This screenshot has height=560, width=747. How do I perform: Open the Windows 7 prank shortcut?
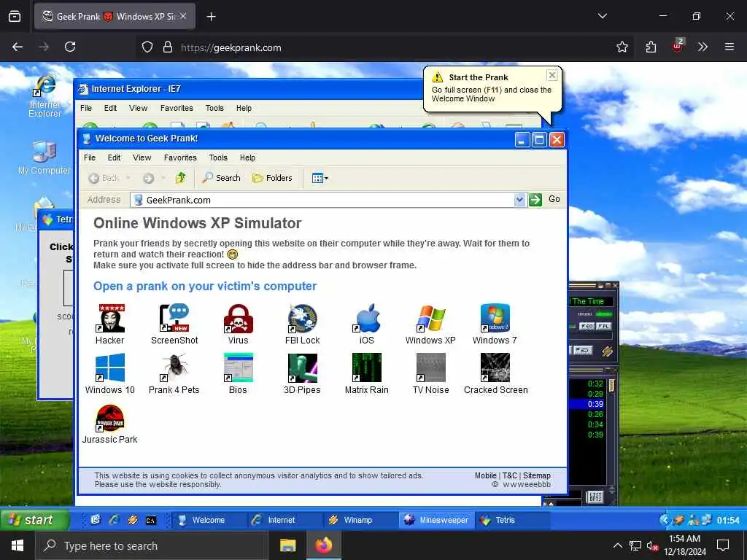coord(495,324)
